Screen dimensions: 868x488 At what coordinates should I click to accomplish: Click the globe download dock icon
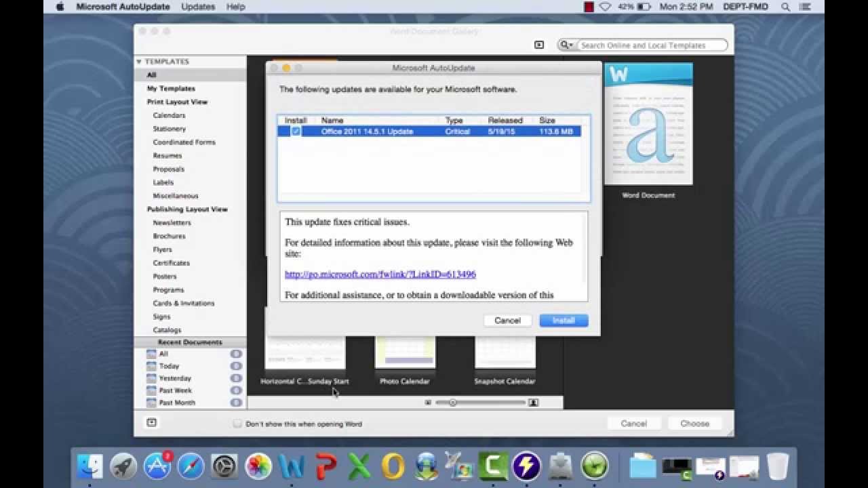tap(427, 466)
